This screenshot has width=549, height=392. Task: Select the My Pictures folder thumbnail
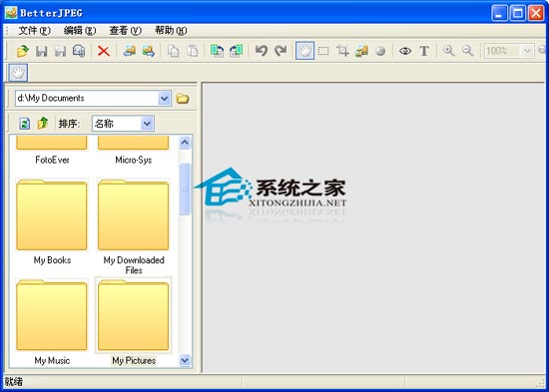coord(134,315)
